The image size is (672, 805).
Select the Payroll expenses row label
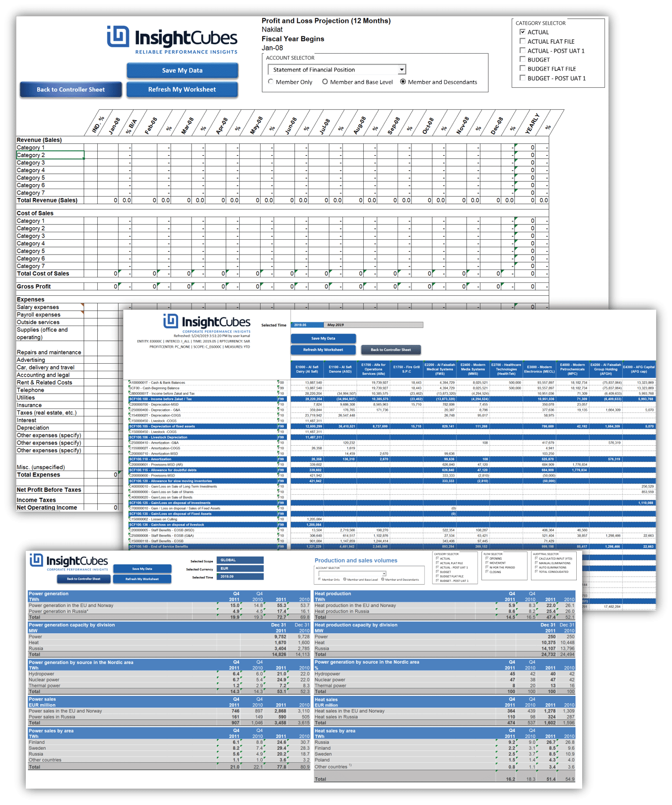pyautogui.click(x=39, y=315)
